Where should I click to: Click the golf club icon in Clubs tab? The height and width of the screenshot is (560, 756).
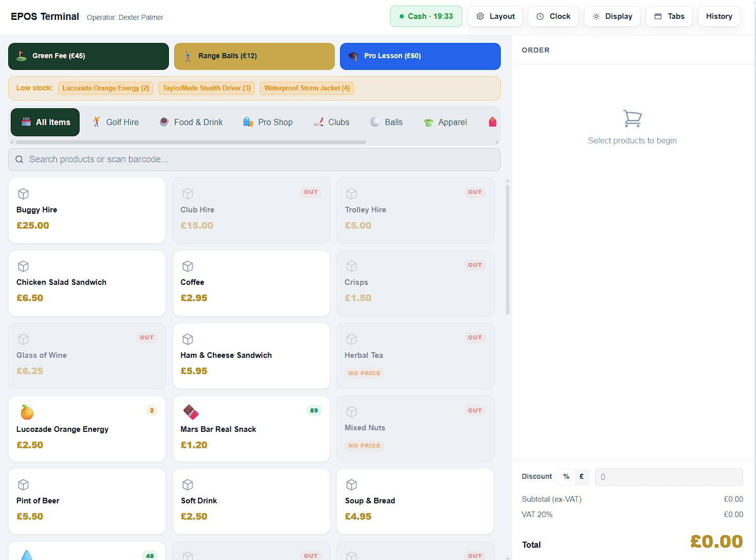319,122
